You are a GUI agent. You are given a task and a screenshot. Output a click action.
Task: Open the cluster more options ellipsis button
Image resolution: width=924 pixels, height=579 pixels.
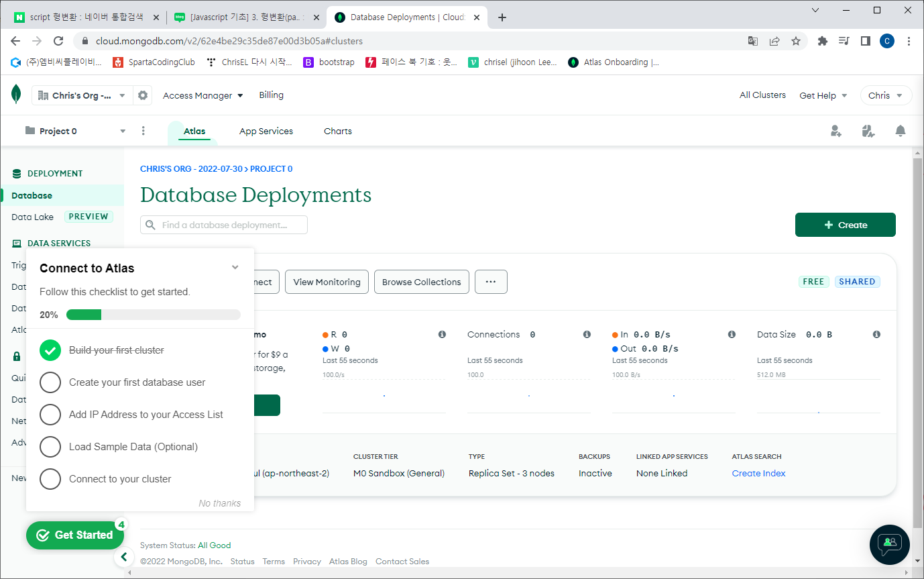click(491, 282)
